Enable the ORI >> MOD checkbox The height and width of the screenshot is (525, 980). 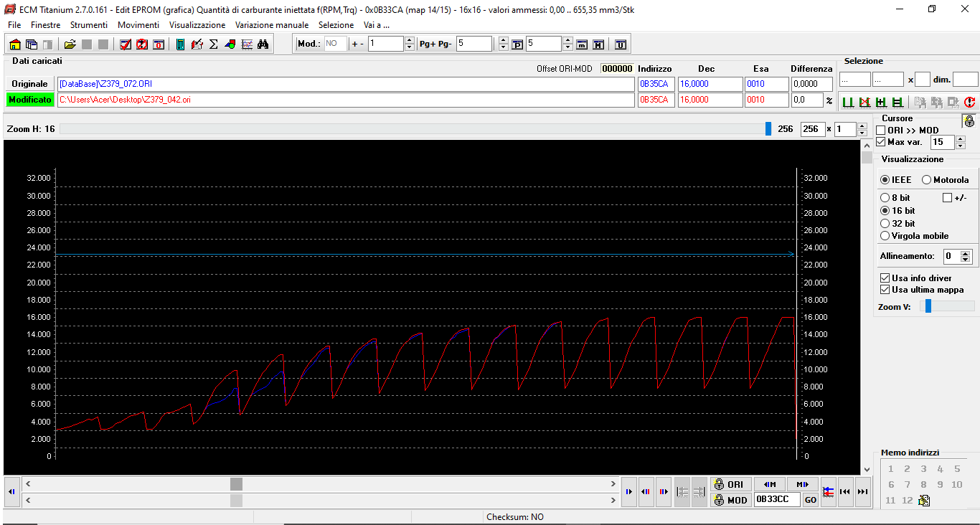click(x=881, y=130)
